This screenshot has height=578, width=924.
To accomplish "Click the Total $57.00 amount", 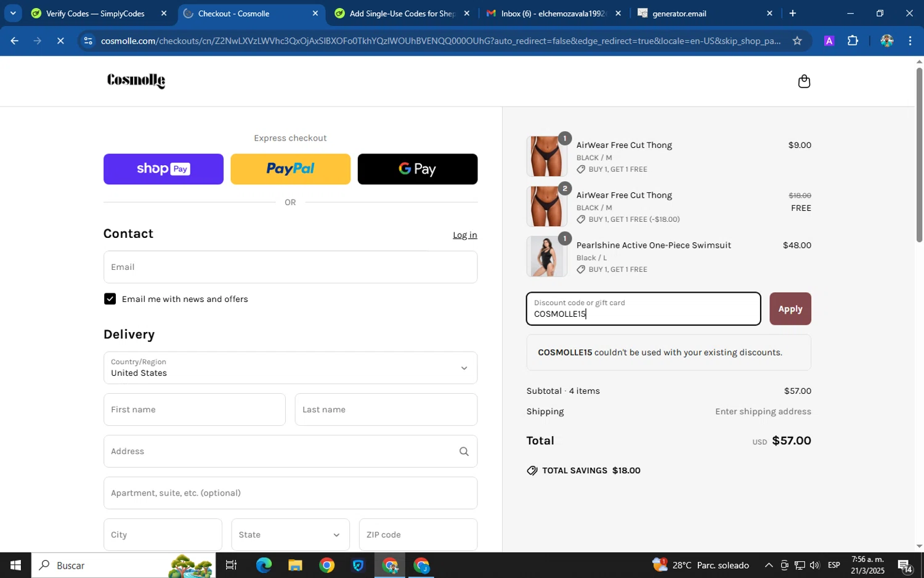I will click(792, 441).
